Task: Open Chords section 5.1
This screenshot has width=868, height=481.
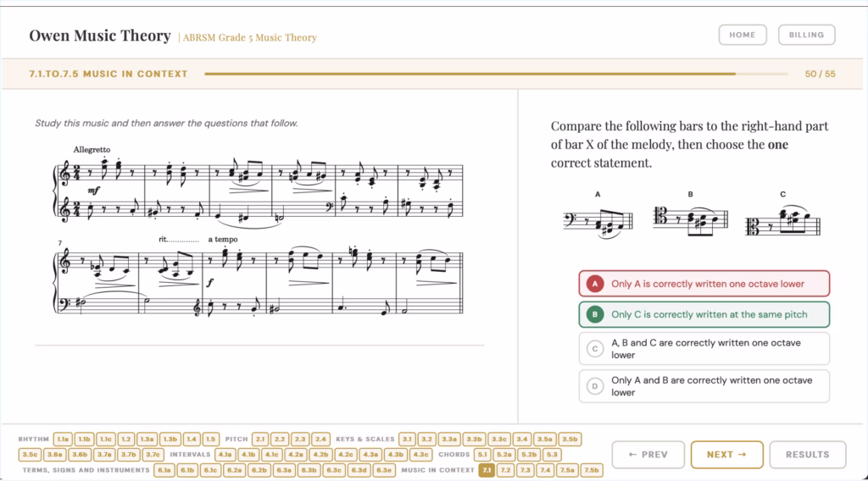Action: click(x=482, y=455)
